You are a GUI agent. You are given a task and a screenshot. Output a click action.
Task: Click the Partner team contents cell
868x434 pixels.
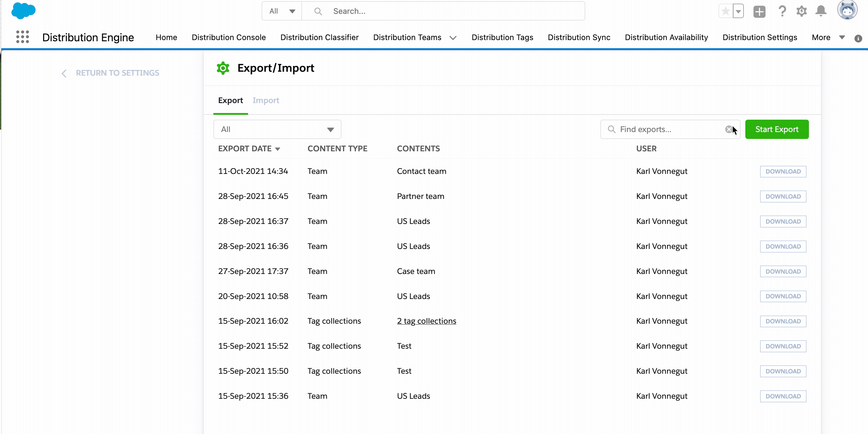point(420,196)
